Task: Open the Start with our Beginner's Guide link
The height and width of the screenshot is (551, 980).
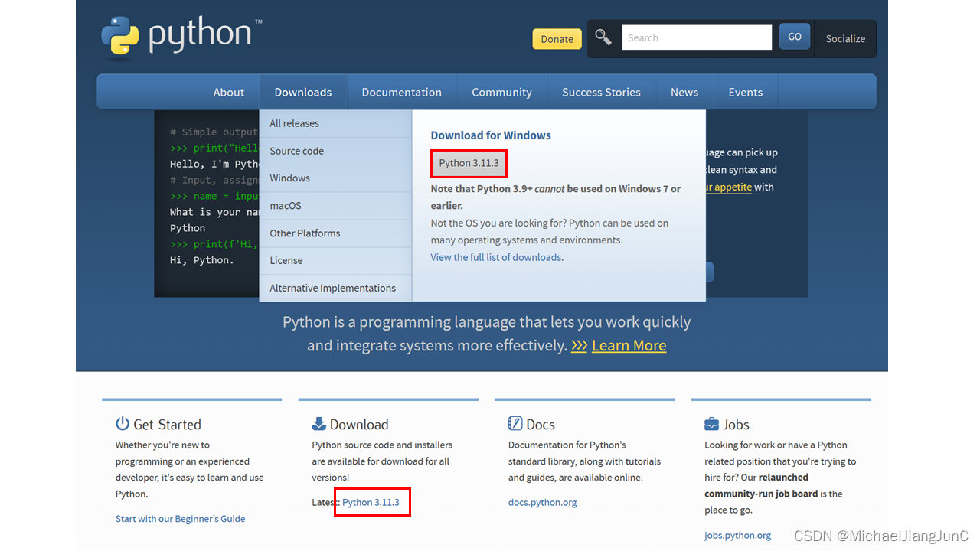Action: coord(181,519)
